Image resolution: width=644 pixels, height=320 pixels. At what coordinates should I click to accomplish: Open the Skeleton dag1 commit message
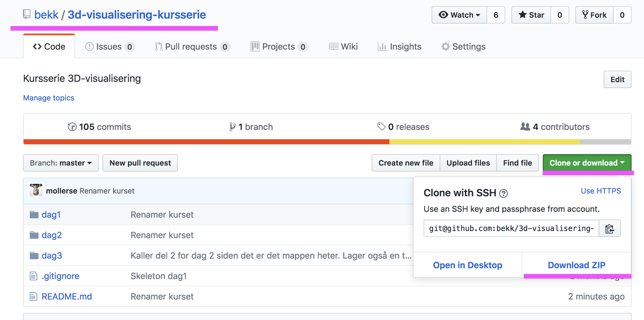coord(159,276)
